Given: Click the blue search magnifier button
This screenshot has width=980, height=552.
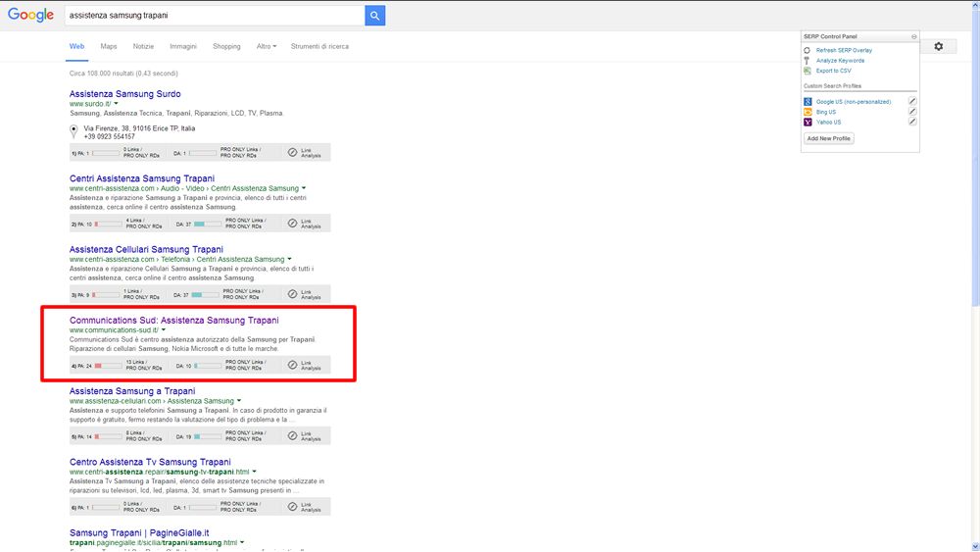Looking at the screenshot, I should point(375,16).
